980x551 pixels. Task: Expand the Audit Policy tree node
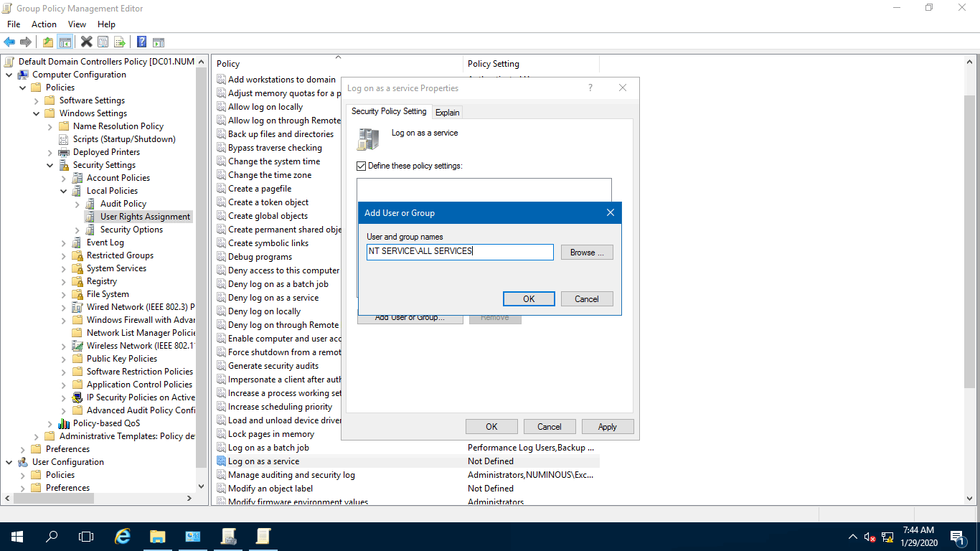[x=77, y=204]
